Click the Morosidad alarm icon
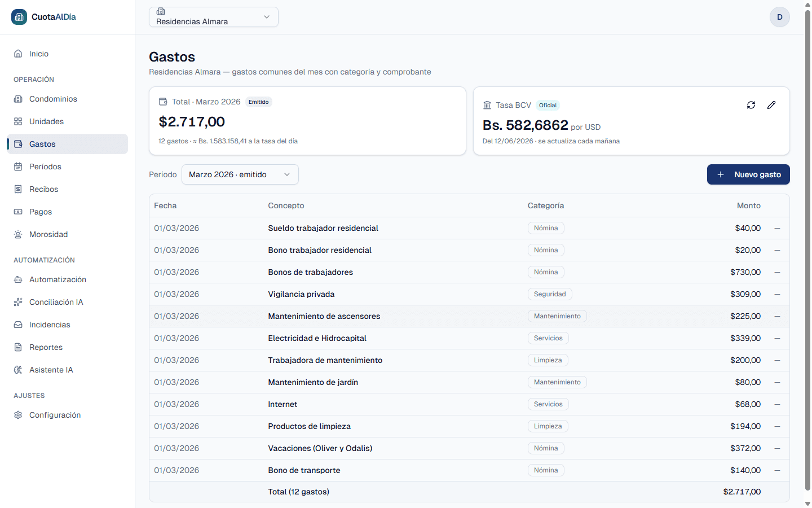Image resolution: width=812 pixels, height=508 pixels. click(18, 234)
